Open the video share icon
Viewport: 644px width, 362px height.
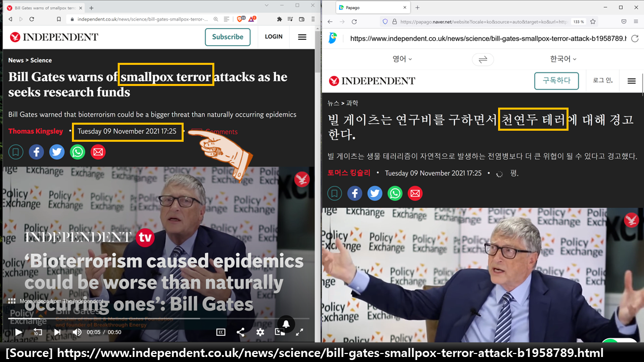tap(240, 332)
